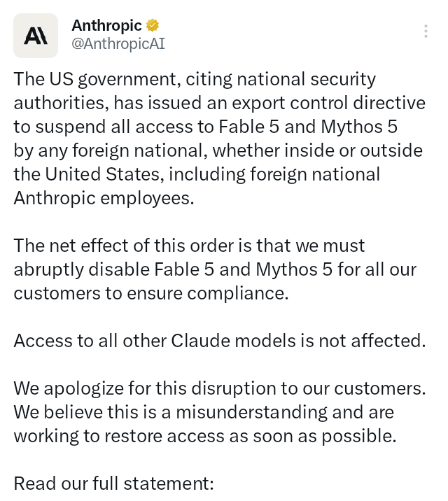Click the "customers to ensure compliance." line
The image size is (448, 501).
click(151, 293)
